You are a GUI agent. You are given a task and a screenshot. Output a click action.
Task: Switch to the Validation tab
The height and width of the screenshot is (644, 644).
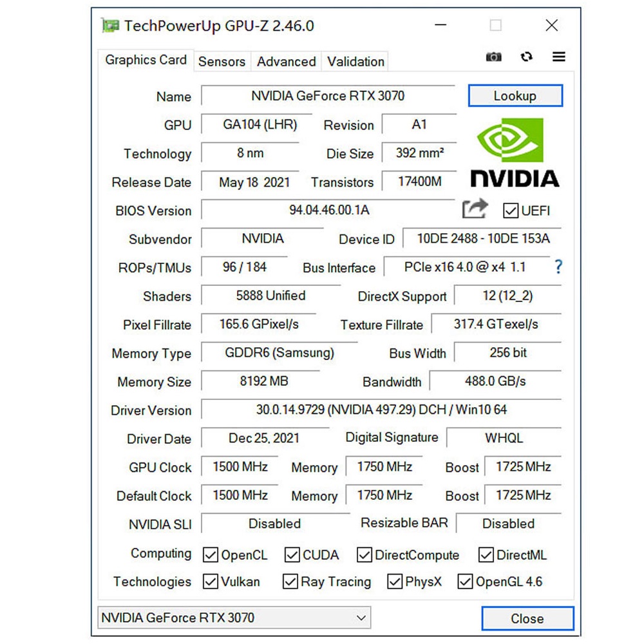coord(355,61)
